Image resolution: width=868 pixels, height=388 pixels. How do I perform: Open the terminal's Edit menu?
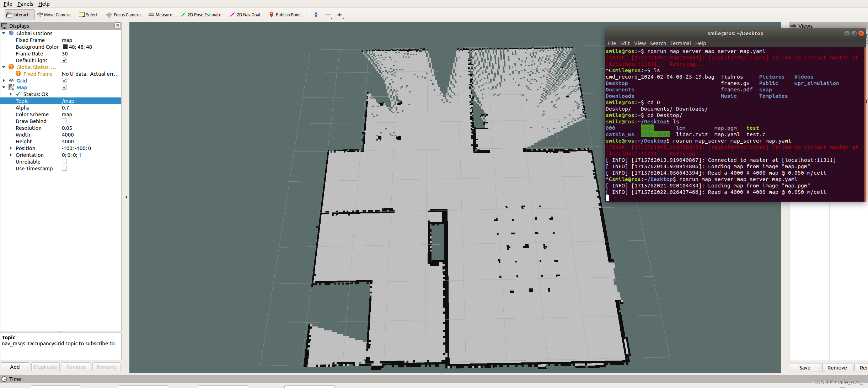[625, 43]
